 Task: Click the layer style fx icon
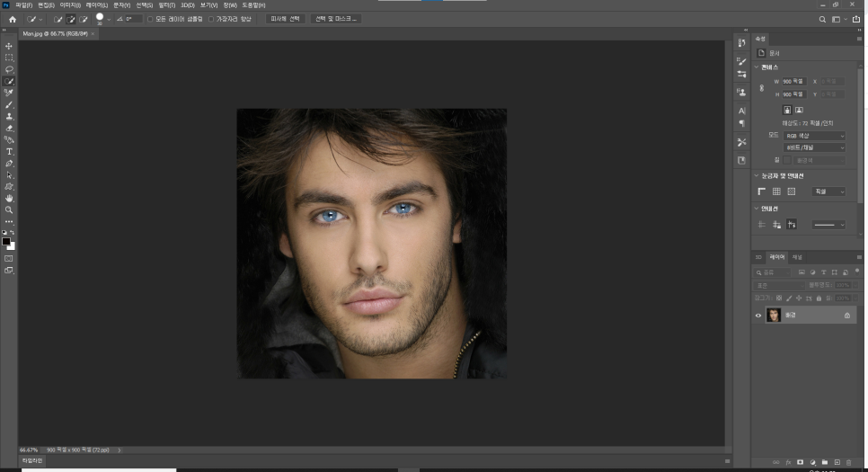click(788, 462)
